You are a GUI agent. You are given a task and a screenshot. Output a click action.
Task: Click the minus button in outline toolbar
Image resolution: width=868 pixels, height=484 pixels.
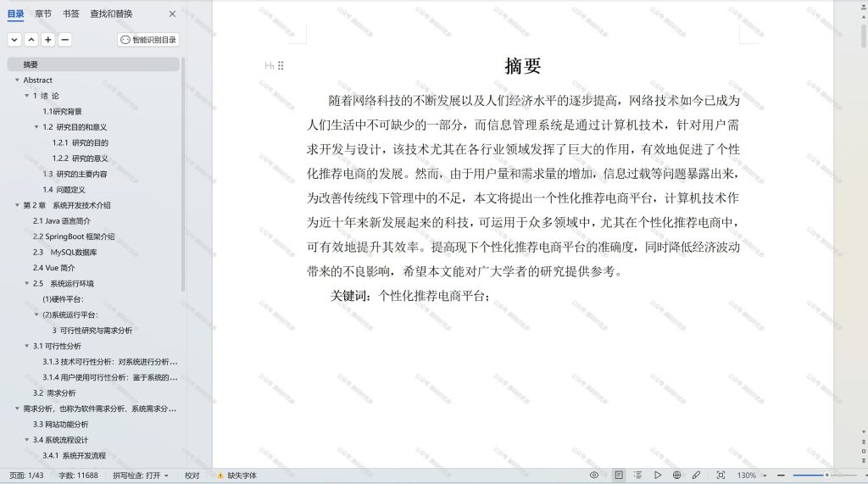click(64, 40)
